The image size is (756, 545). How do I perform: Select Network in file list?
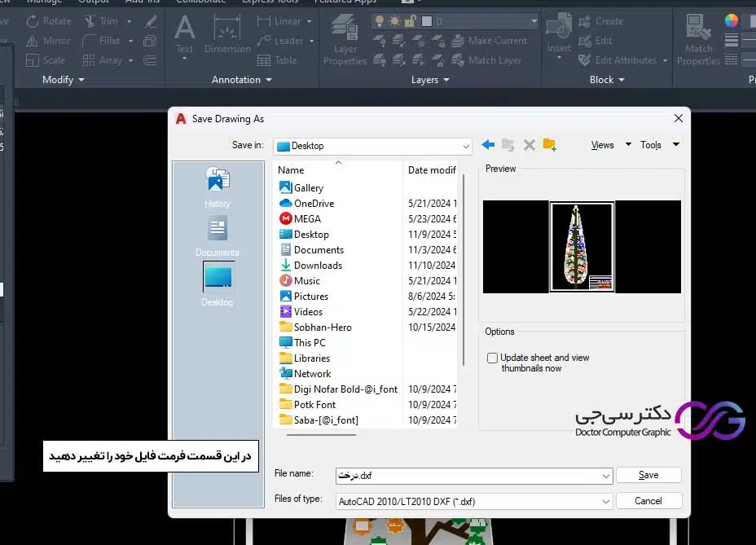(x=305, y=373)
